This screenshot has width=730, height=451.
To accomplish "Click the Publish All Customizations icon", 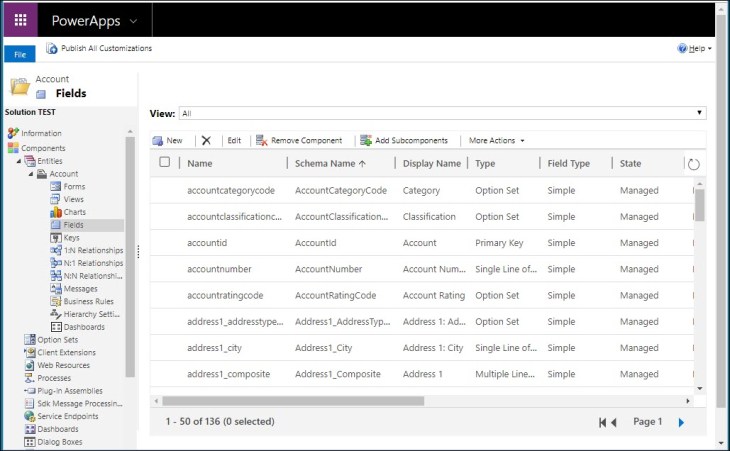I will pyautogui.click(x=52, y=48).
